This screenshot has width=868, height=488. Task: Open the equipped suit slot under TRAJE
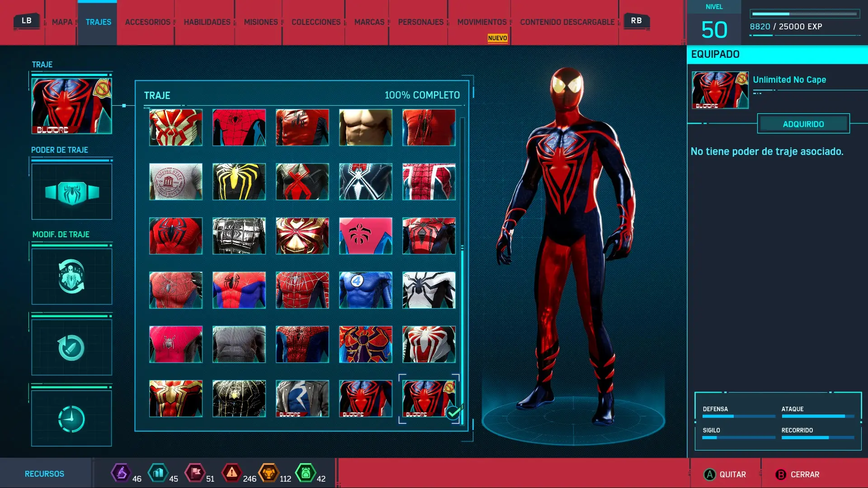(x=71, y=106)
